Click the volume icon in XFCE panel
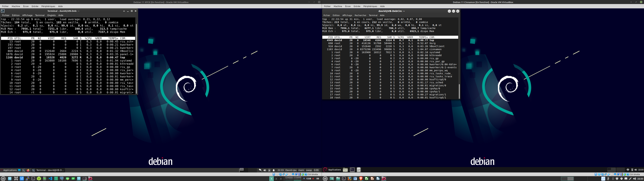The image size is (644, 181). [x=265, y=170]
